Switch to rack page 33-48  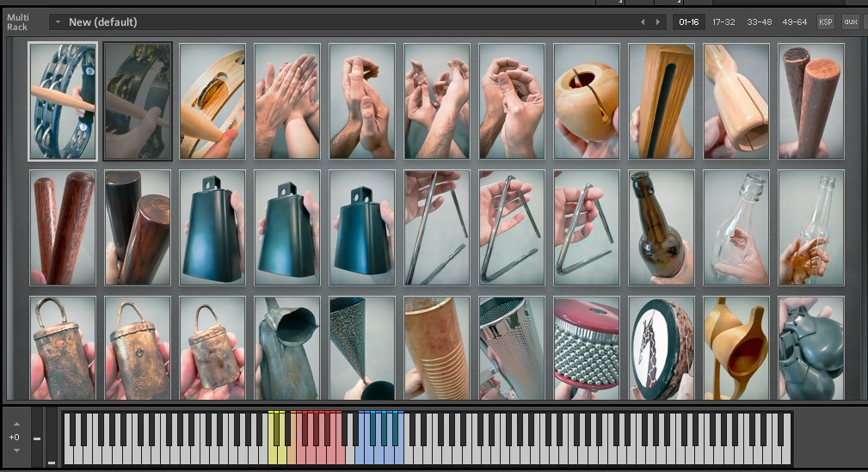pos(759,22)
